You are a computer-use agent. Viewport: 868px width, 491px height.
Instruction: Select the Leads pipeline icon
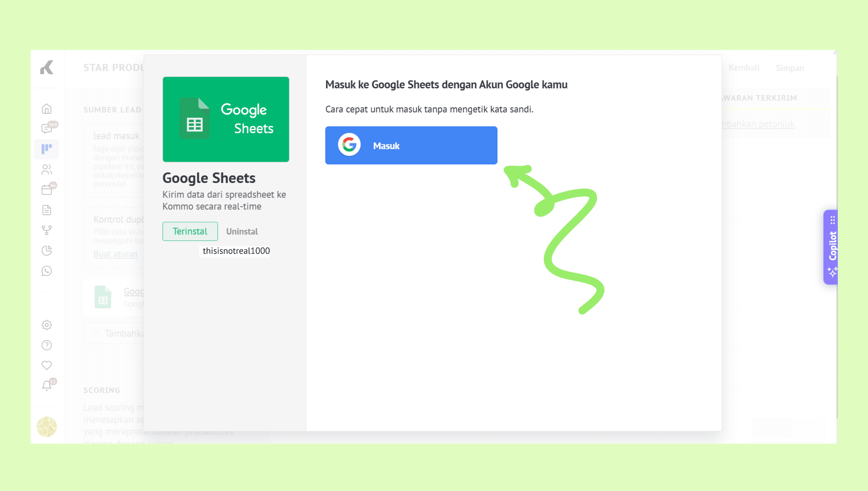(x=47, y=149)
